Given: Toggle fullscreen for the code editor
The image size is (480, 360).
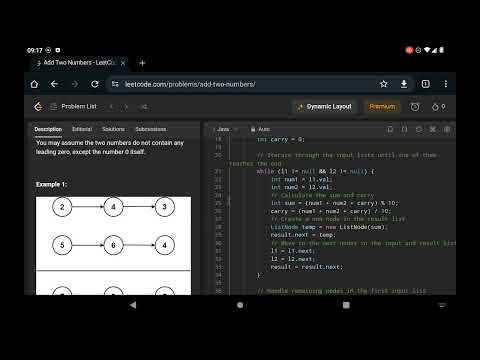Looking at the screenshot, I should tap(447, 129).
